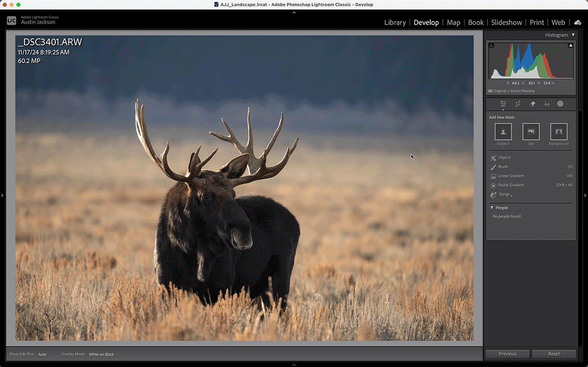Click the cloud sync status icon

pos(578,23)
